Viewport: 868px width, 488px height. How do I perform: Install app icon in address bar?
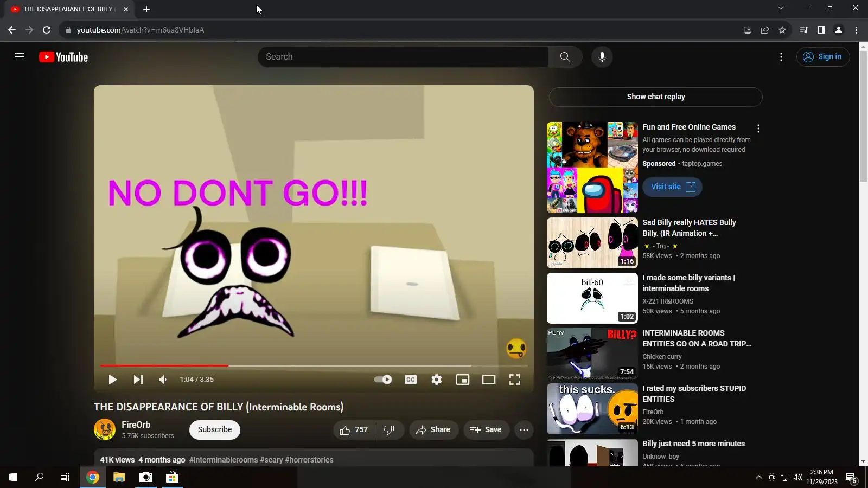pyautogui.click(x=748, y=30)
